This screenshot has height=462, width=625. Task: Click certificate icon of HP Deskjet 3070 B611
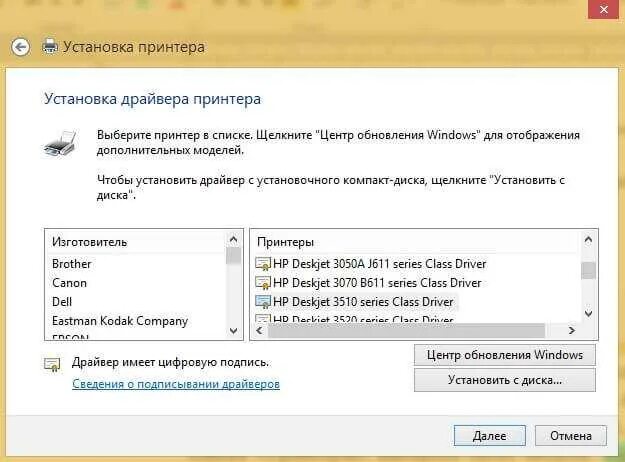(x=263, y=283)
